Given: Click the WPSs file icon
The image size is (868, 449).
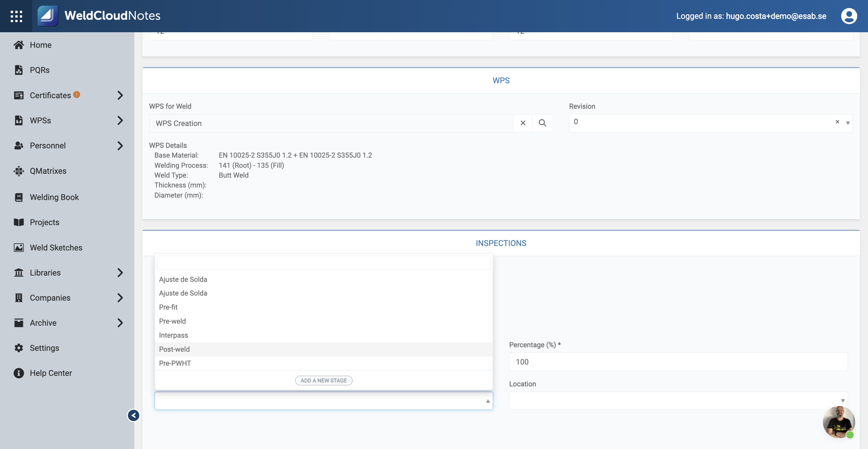Looking at the screenshot, I should pos(19,120).
